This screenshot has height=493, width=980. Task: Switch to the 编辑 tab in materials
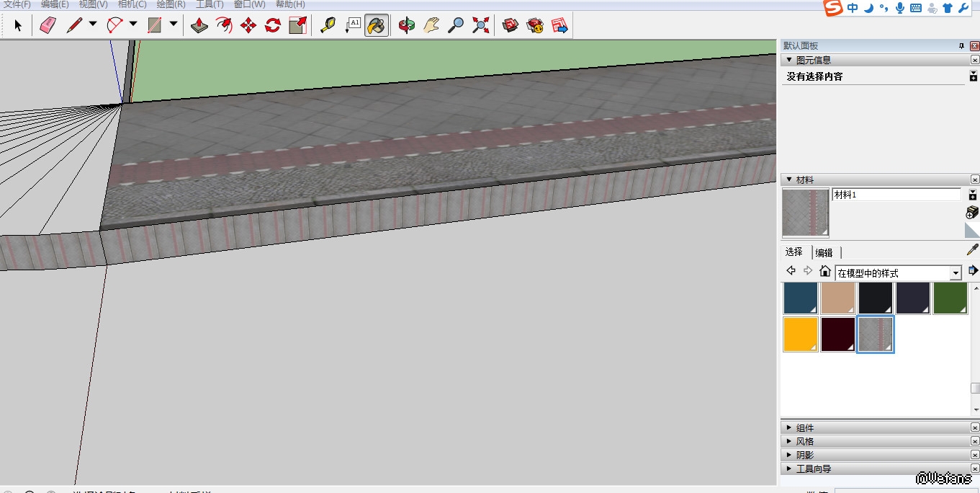point(824,252)
